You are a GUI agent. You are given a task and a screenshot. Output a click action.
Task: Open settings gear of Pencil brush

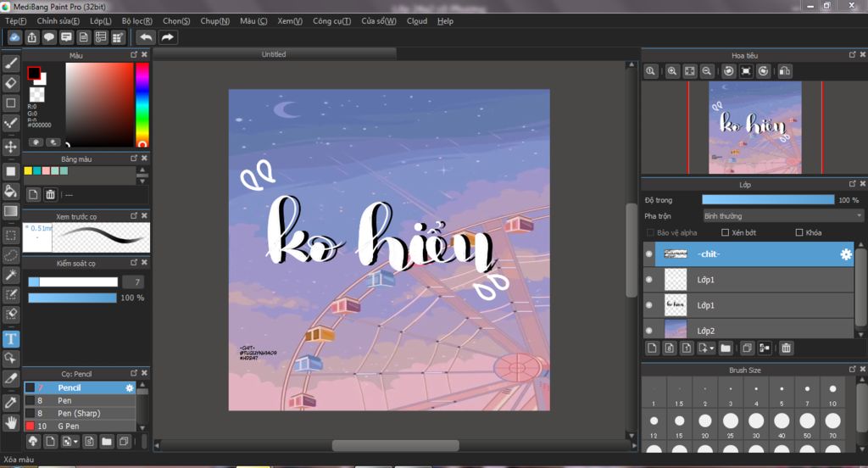point(130,387)
